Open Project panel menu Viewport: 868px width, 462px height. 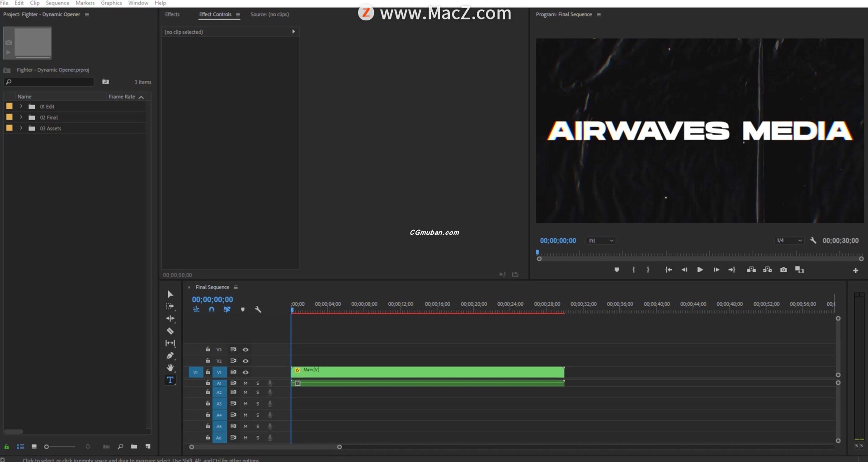tap(87, 14)
